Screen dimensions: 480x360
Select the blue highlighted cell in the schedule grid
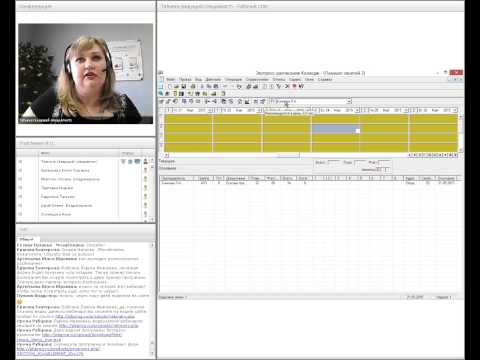(336, 129)
